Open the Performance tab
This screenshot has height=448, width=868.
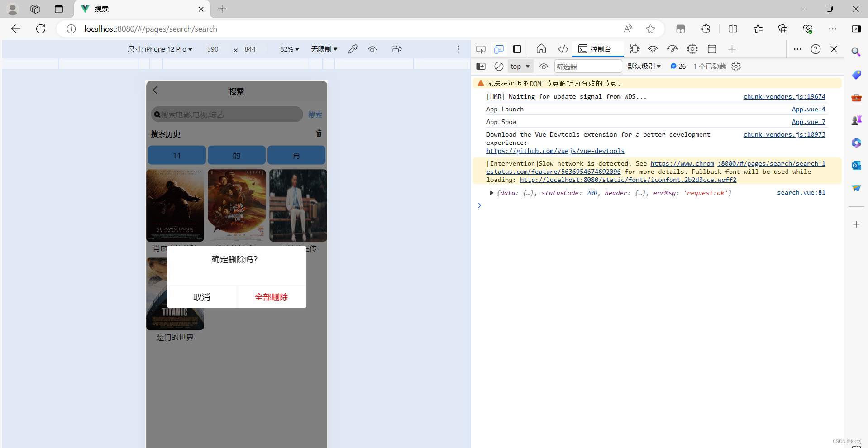point(672,49)
